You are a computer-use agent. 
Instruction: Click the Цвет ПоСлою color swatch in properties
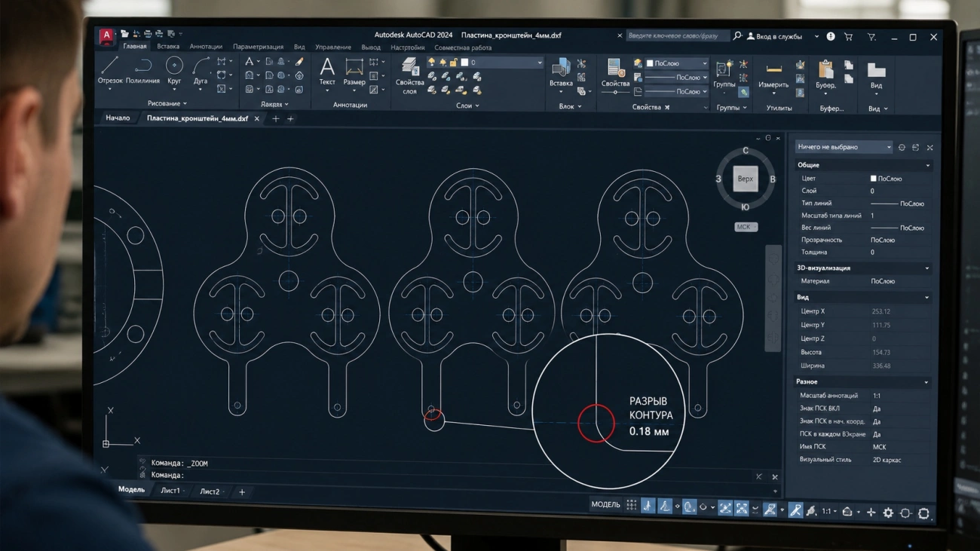click(873, 179)
